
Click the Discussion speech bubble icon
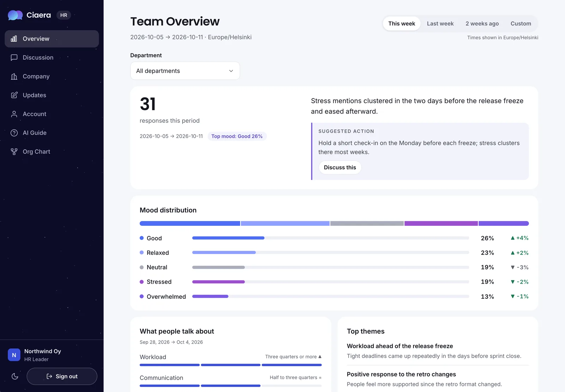(x=14, y=58)
